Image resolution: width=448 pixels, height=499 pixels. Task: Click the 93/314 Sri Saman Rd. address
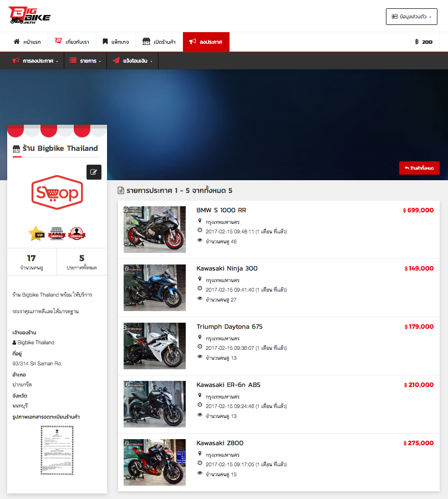[x=38, y=364]
